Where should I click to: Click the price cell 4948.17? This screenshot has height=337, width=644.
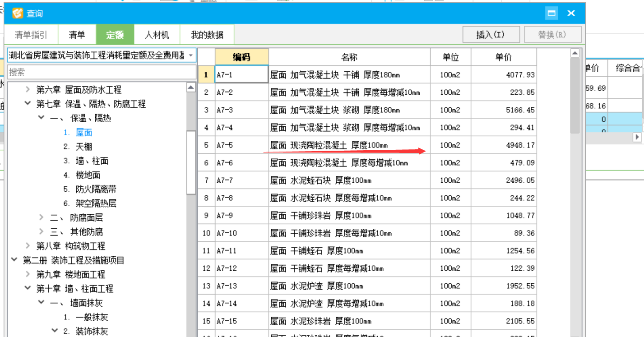504,145
